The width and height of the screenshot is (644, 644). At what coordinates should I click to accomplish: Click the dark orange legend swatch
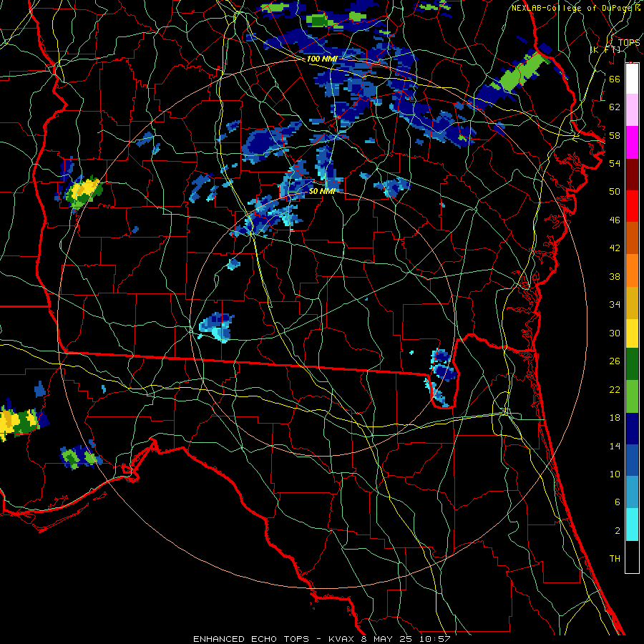point(632,238)
